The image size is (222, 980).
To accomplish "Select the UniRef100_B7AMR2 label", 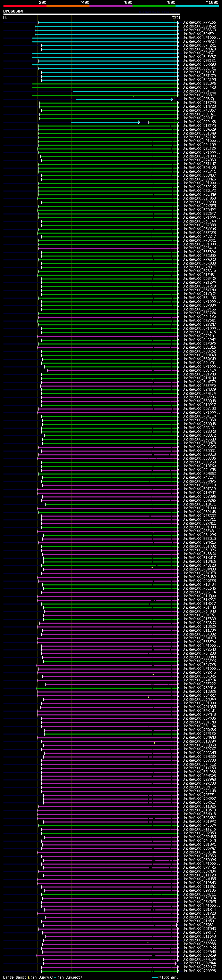I will coord(199,210).
